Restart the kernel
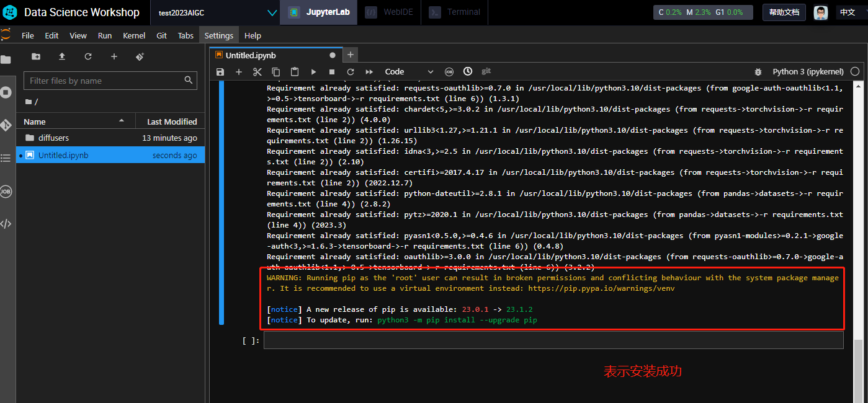 pyautogui.click(x=351, y=71)
